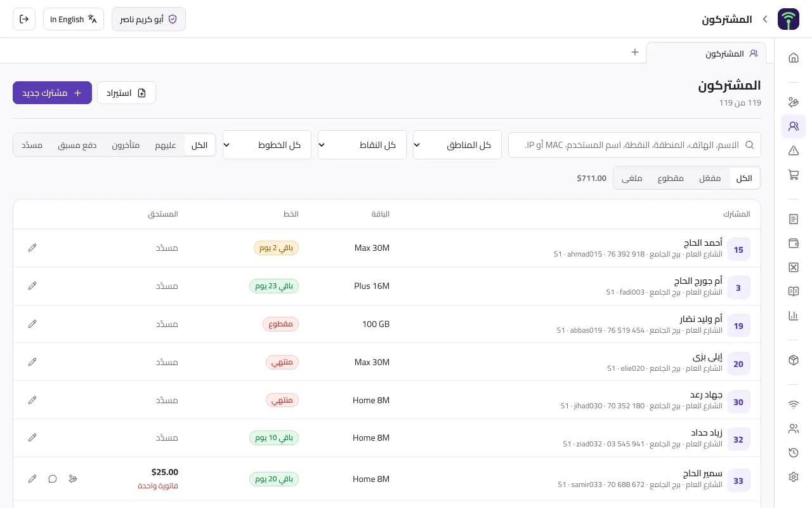
Task: Open the warning triangle alerts sidebar icon
Action: tap(793, 150)
